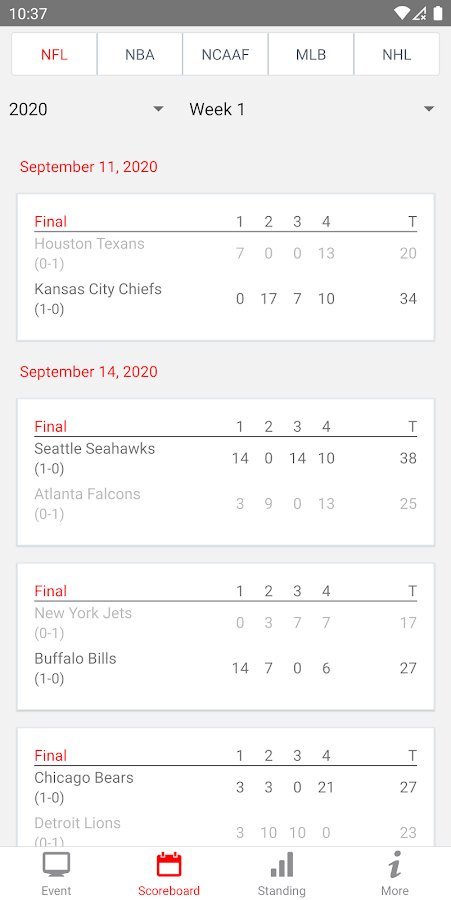451x900 pixels.
Task: Expand the 2020 season dropdown arrow
Action: 159,109
